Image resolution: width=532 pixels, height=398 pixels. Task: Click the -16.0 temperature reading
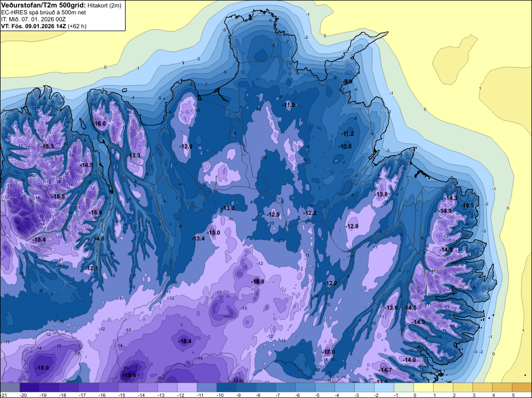point(99,123)
